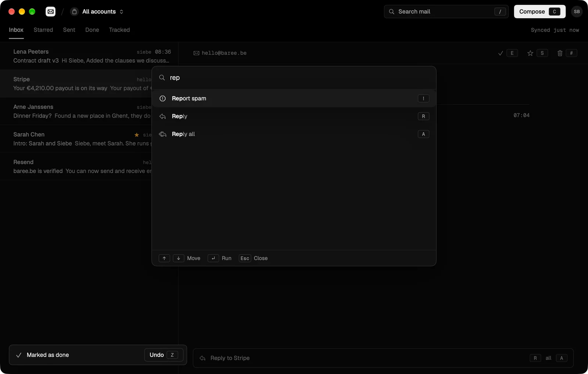Viewport: 588px width, 374px height.
Task: Click the mail app logo icon
Action: (x=51, y=12)
